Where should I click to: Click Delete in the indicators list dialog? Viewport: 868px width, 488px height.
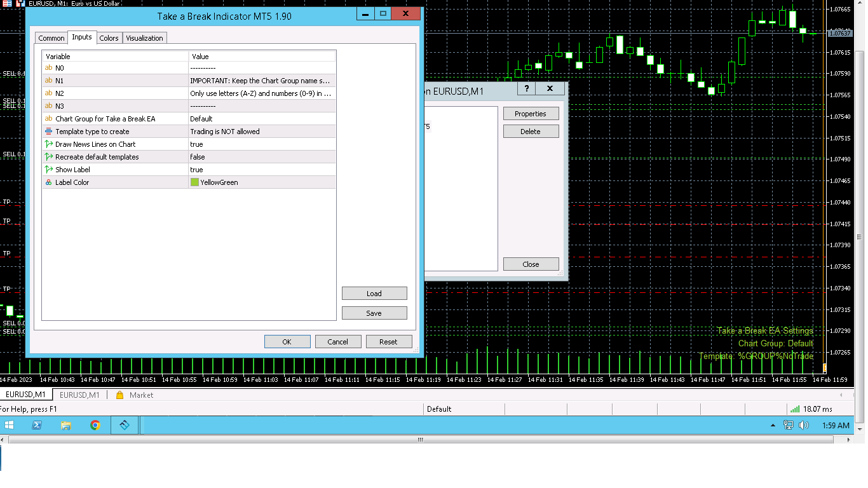click(x=531, y=132)
